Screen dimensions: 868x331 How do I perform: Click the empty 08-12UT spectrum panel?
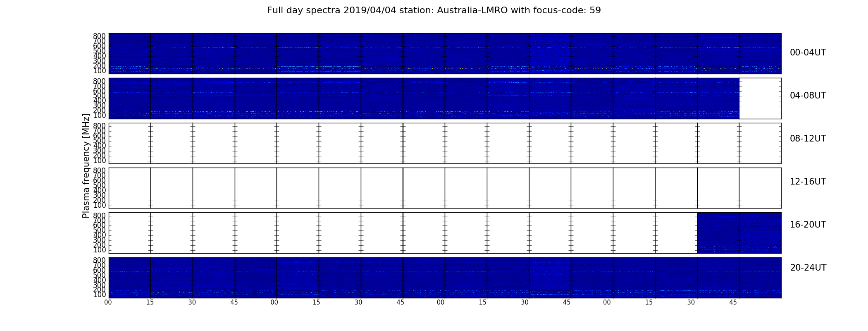[445, 143]
